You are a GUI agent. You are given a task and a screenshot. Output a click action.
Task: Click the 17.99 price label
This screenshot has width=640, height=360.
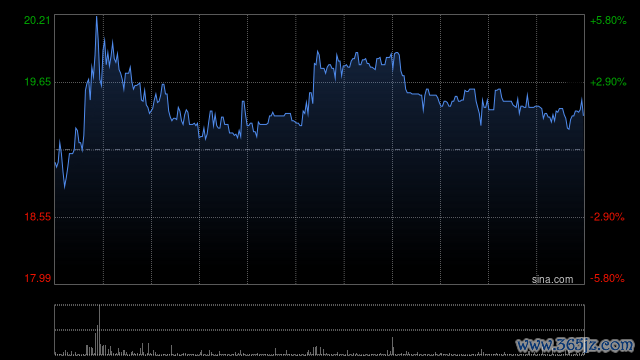[38, 278]
